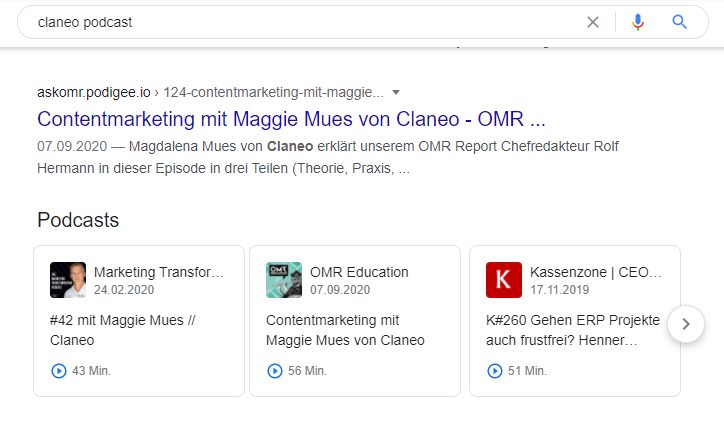724x427 pixels.
Task: Select the Kassenzone | CEO… podcast name
Action: pyautogui.click(x=596, y=272)
